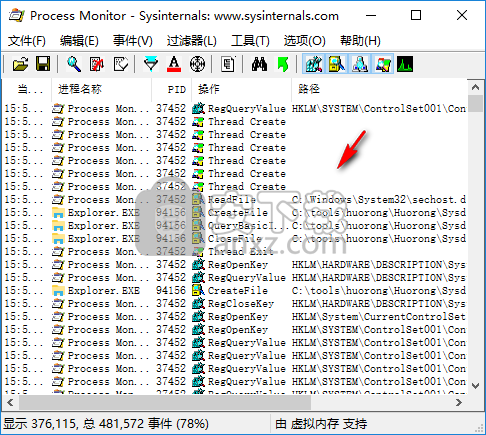Viewport: 486px width, 435px height.
Task: Open the 编辑(E) menu
Action: coord(79,41)
